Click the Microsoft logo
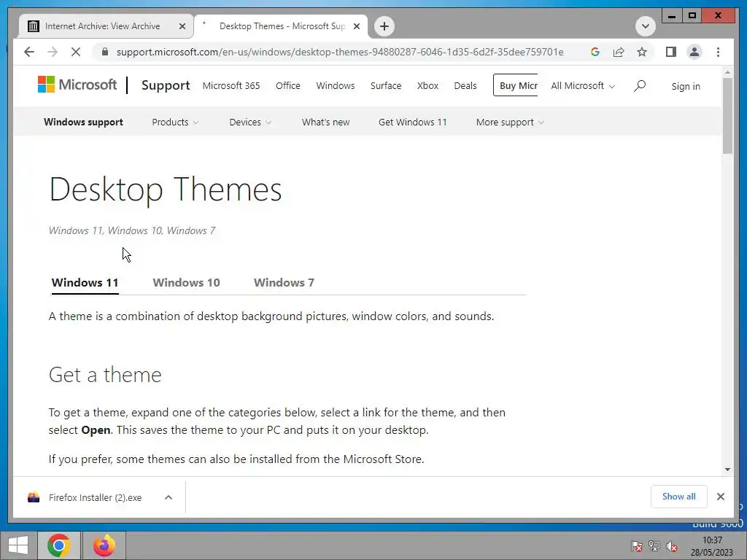This screenshot has height=560, width=747. pyautogui.click(x=77, y=85)
